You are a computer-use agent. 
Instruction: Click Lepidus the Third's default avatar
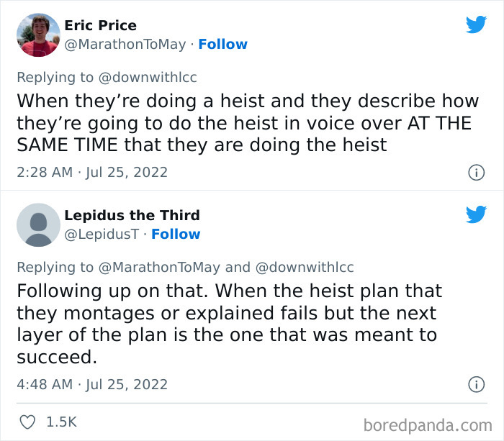[x=38, y=224]
